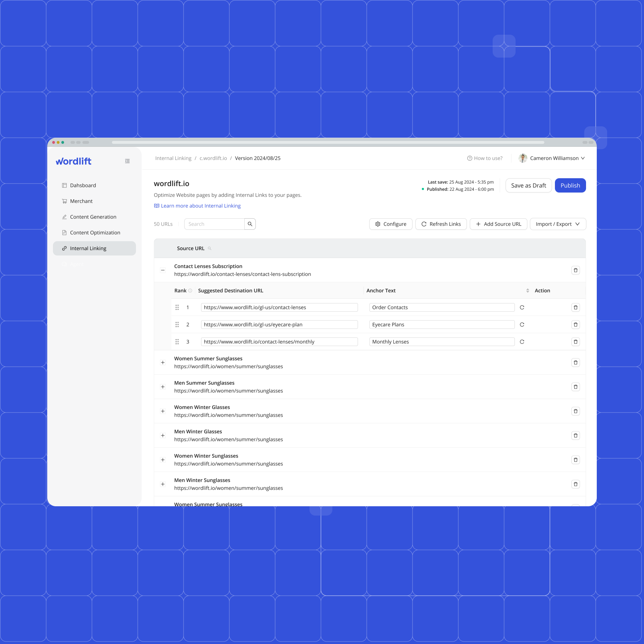Open Learn more about Internal Linking link
This screenshot has width=644, height=644.
[200, 206]
